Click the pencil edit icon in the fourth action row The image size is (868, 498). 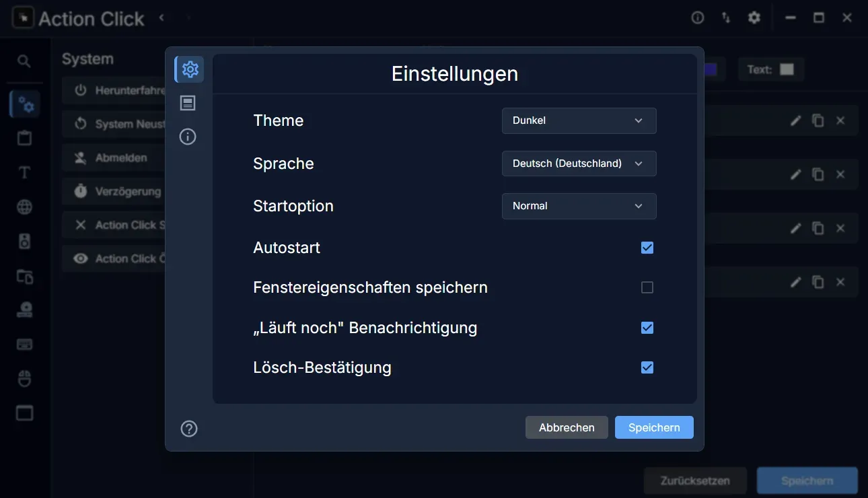point(795,282)
